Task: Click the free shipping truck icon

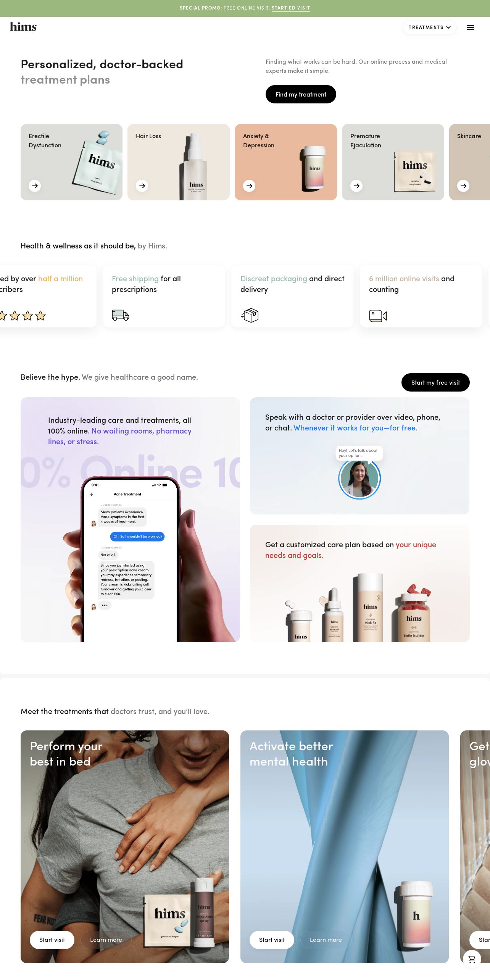Action: 120,315
